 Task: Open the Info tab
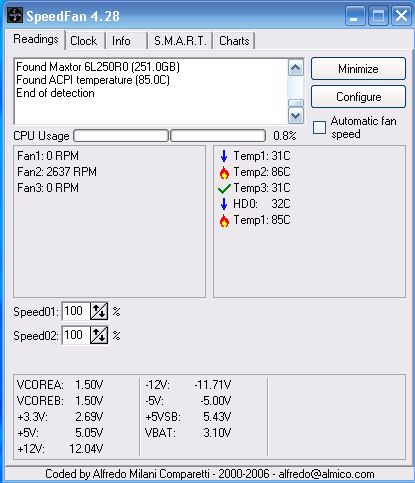121,41
